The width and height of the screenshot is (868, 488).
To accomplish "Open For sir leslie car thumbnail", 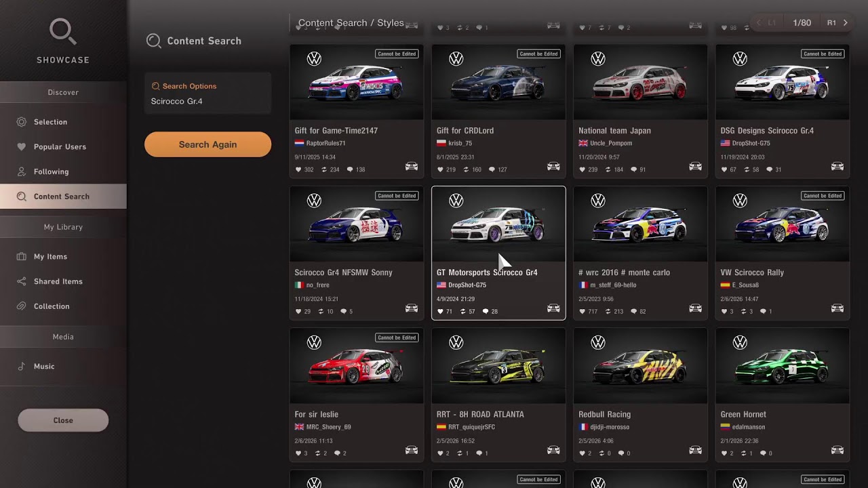I will pyautogui.click(x=356, y=366).
